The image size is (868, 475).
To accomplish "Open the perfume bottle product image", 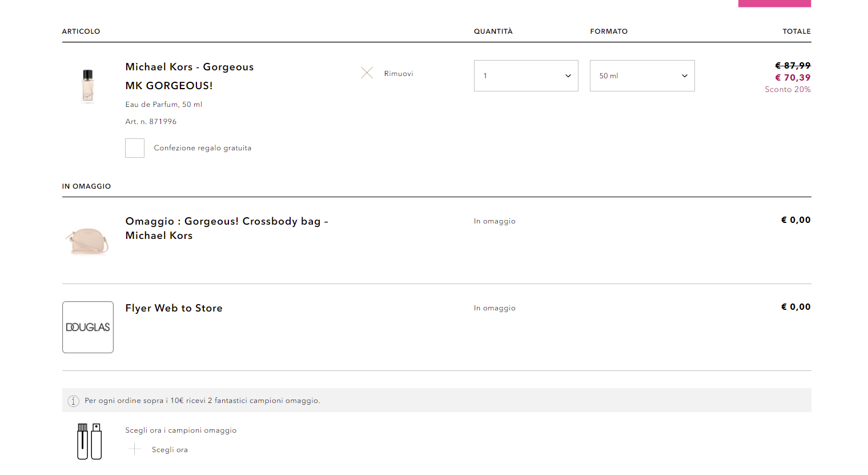I will click(87, 85).
